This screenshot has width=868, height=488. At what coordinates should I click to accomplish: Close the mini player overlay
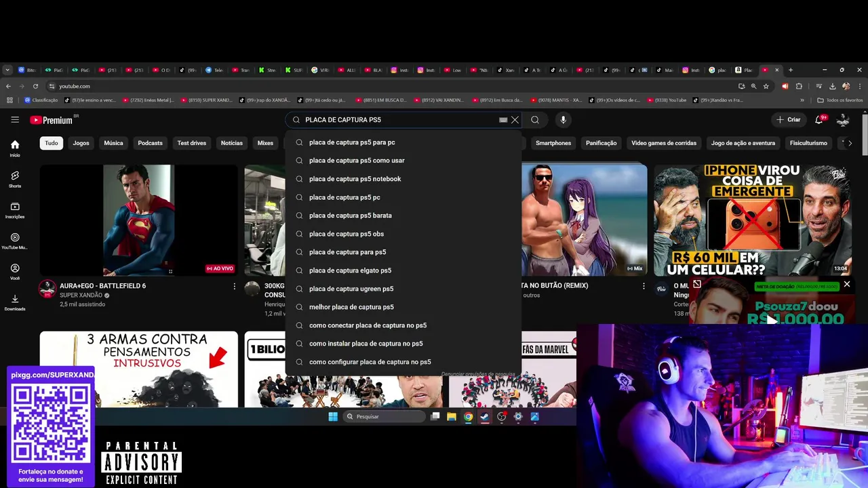point(846,285)
